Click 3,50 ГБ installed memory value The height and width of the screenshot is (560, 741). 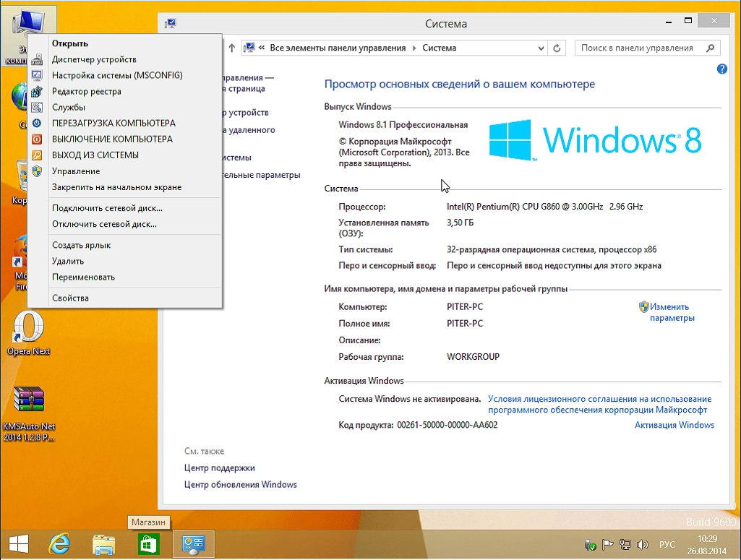click(460, 223)
